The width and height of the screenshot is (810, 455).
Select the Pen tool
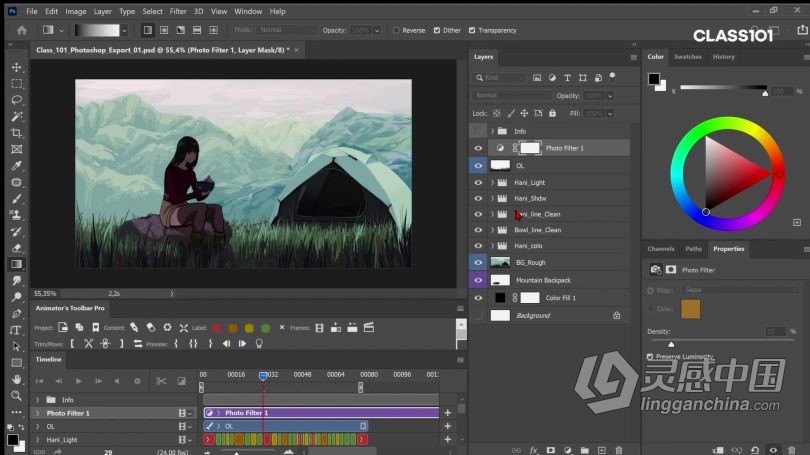pyautogui.click(x=17, y=313)
